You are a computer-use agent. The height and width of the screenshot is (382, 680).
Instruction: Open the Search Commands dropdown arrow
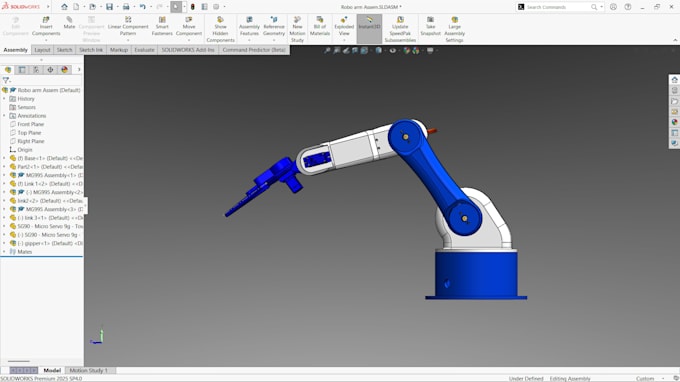pos(602,7)
